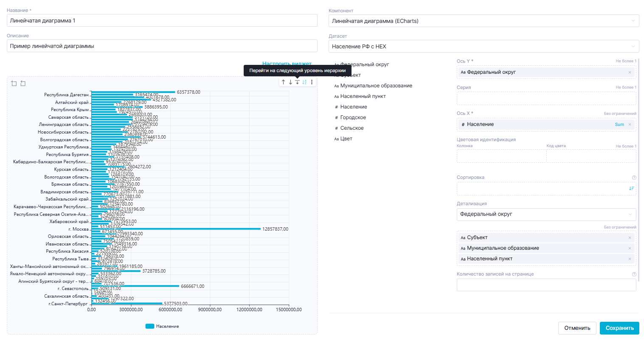644x343 pixels.
Task: Click the up arrow in chart toolbar
Action: [x=283, y=82]
